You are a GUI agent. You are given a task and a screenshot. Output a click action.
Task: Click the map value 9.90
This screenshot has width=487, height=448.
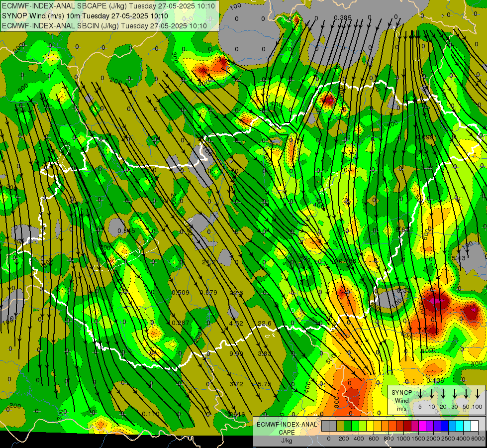(x=236, y=353)
